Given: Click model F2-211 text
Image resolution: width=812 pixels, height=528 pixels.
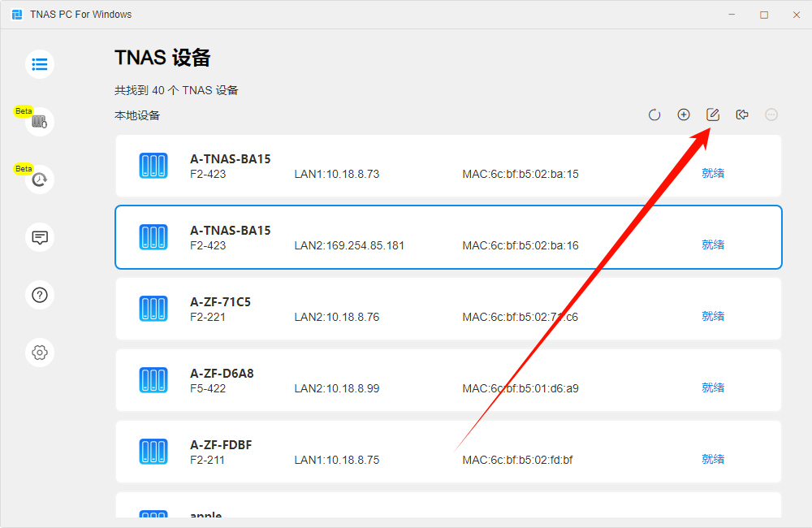Looking at the screenshot, I should (207, 460).
